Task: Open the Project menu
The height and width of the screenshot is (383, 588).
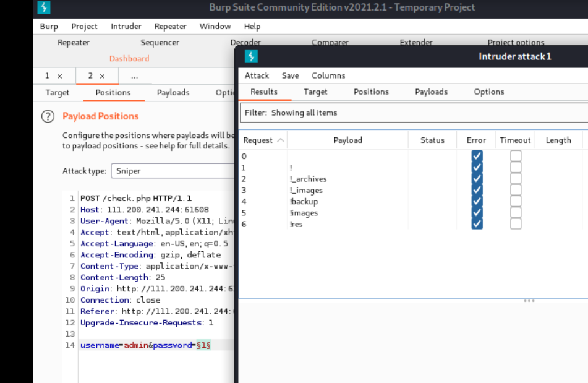Action: [x=84, y=26]
